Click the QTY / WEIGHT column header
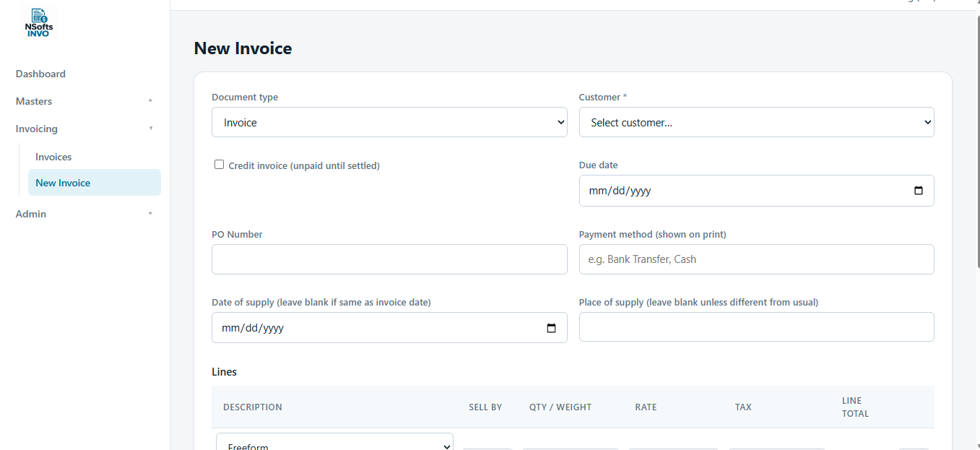Viewport: 980px width, 450px height. click(560, 407)
